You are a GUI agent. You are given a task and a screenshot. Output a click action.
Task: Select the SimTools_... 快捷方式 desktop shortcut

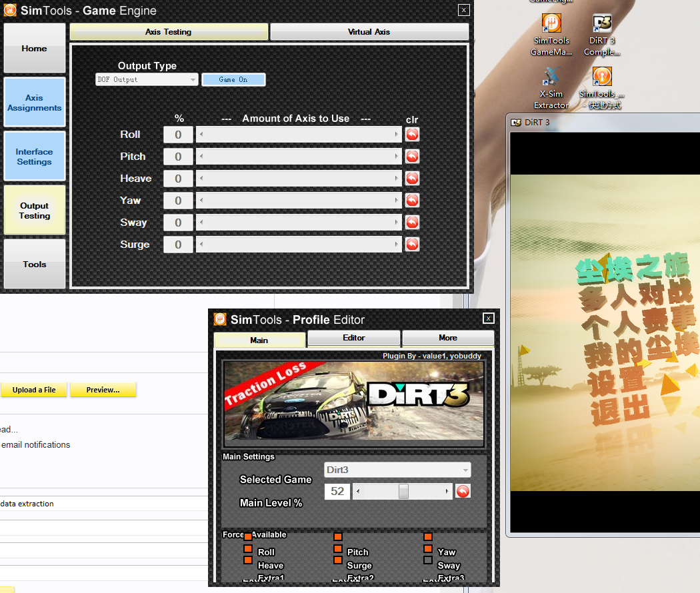click(602, 89)
